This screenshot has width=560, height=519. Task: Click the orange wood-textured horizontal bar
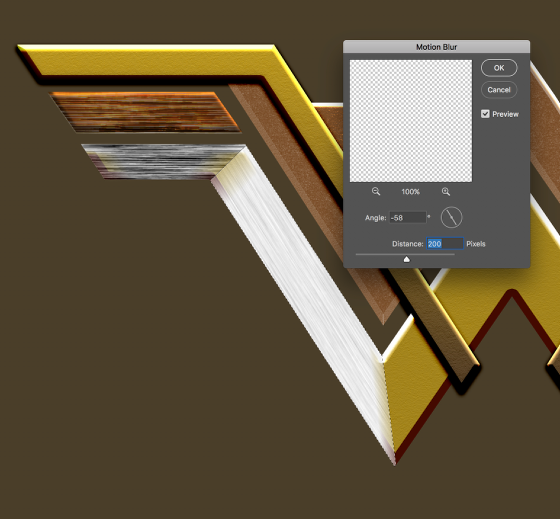coord(145,112)
